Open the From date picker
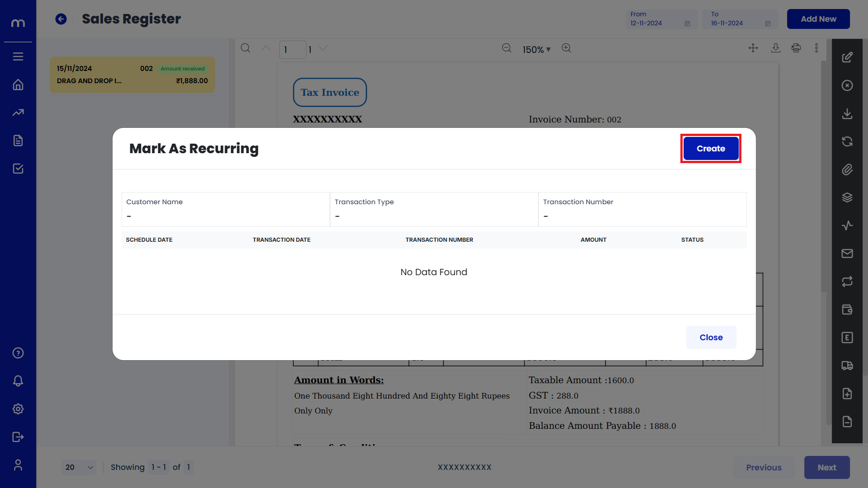This screenshot has width=868, height=488. 661,19
